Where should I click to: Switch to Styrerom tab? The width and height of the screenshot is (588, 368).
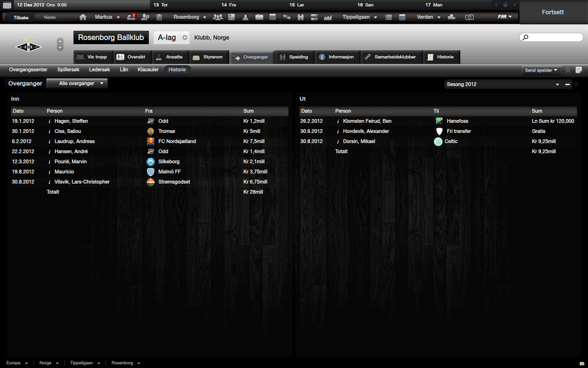(209, 57)
